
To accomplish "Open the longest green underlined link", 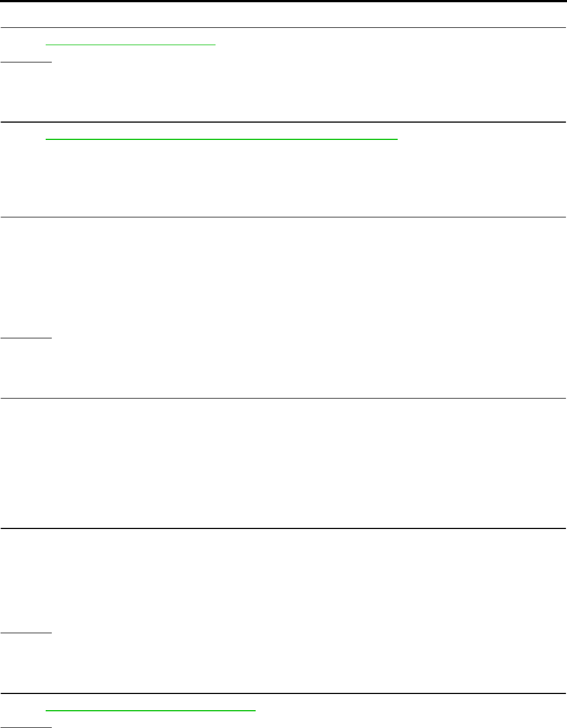I will click(x=222, y=139).
